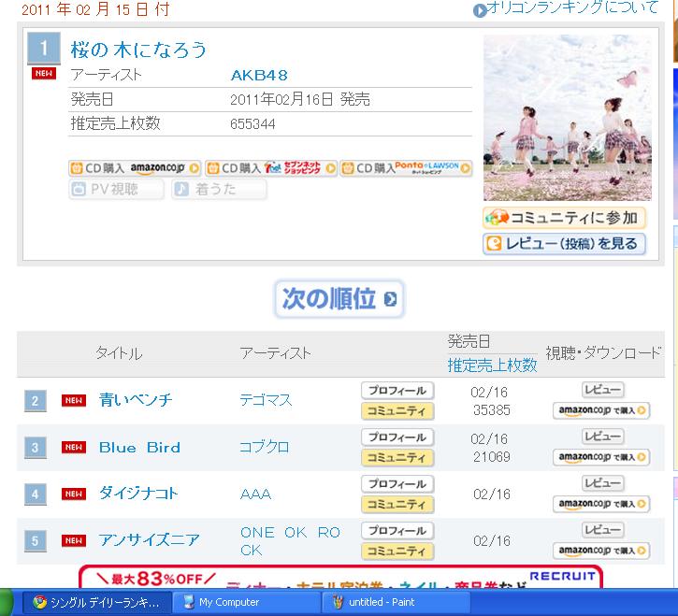Open レビュー for ダイジナコト
678x616 pixels.
[603, 483]
